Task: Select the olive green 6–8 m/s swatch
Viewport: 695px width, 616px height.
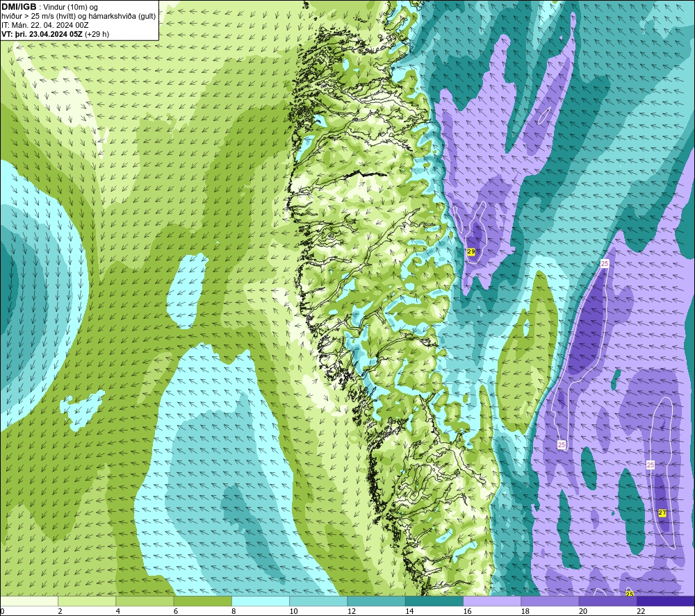Action: click(x=203, y=601)
